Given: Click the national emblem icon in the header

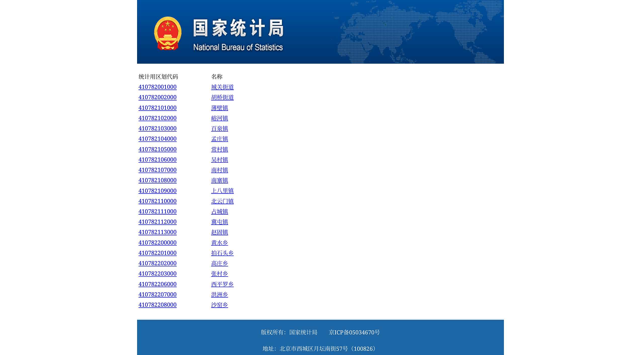Looking at the screenshot, I should tap(168, 33).
